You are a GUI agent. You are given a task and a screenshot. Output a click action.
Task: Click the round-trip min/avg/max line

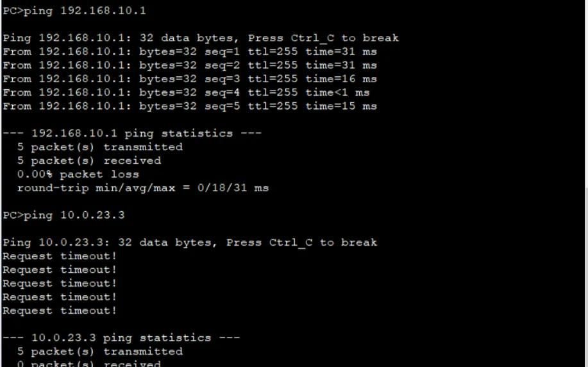pos(143,187)
